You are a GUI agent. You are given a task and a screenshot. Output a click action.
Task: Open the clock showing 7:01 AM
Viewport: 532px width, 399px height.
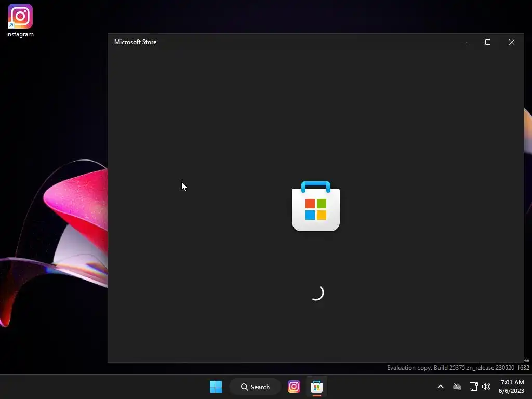tap(511, 387)
